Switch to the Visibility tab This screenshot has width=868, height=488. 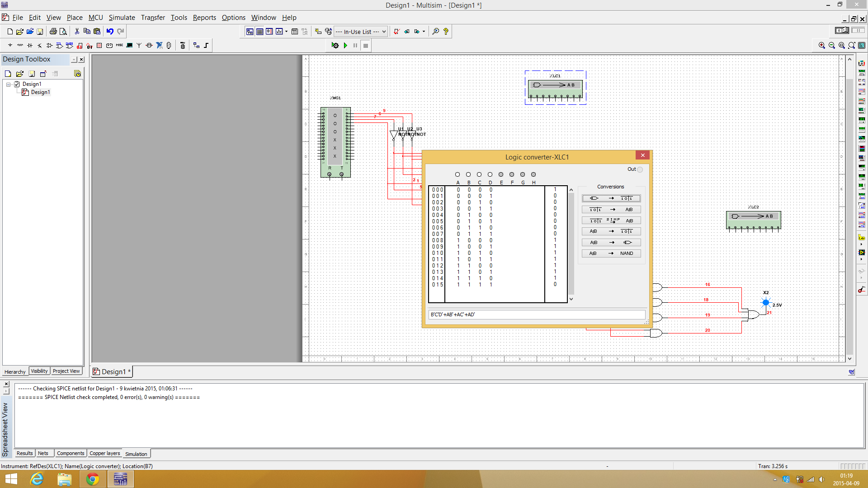tap(39, 371)
